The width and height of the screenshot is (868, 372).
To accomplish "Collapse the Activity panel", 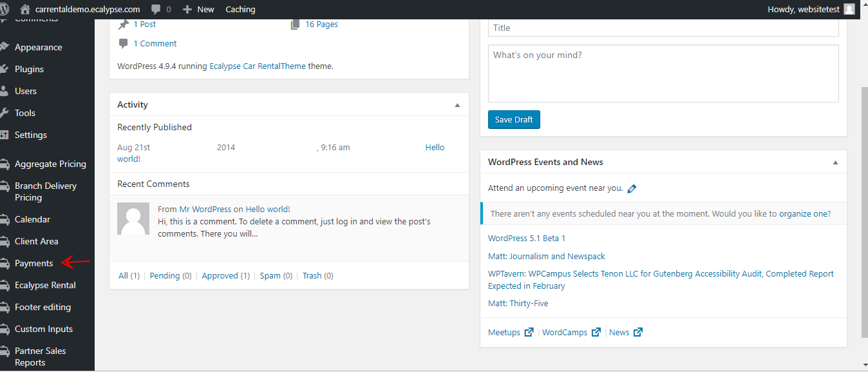I will click(457, 105).
